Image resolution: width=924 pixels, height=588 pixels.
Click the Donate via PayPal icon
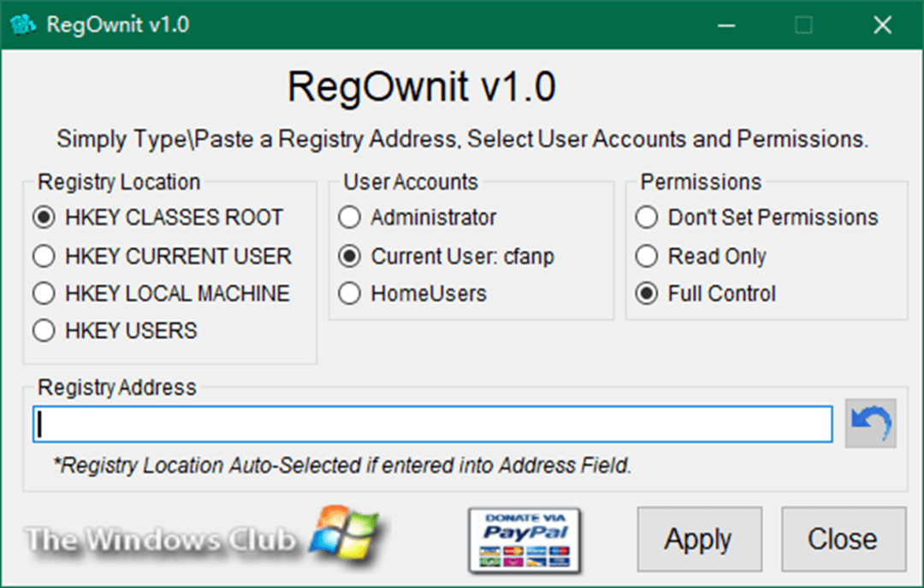524,539
